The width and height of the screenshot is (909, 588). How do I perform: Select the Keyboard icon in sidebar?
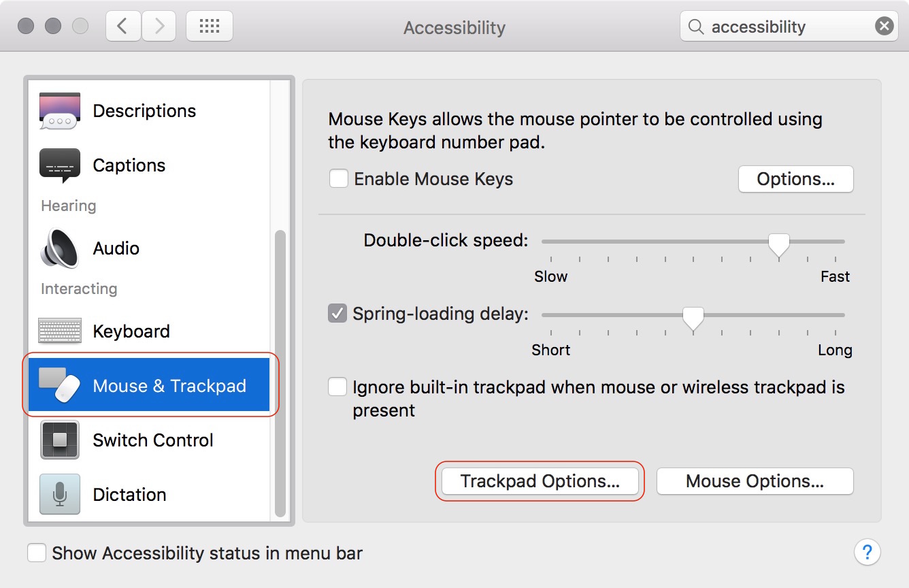(60, 331)
